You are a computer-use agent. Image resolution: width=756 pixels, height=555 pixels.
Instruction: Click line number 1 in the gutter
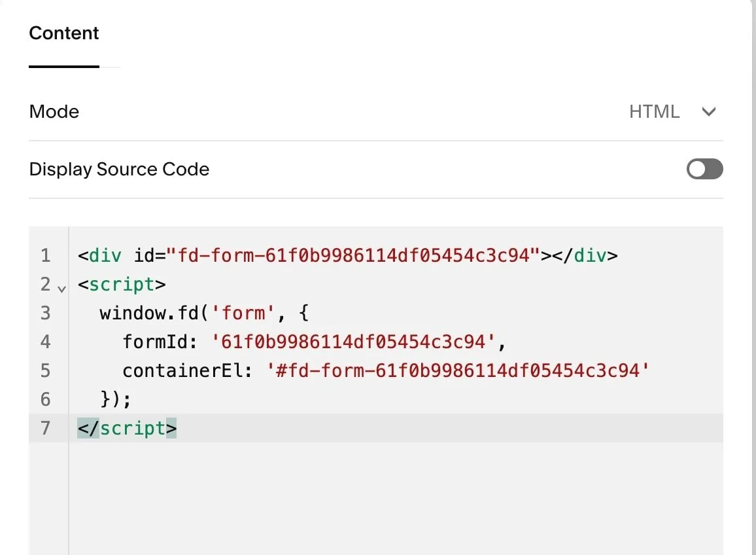[x=46, y=255]
